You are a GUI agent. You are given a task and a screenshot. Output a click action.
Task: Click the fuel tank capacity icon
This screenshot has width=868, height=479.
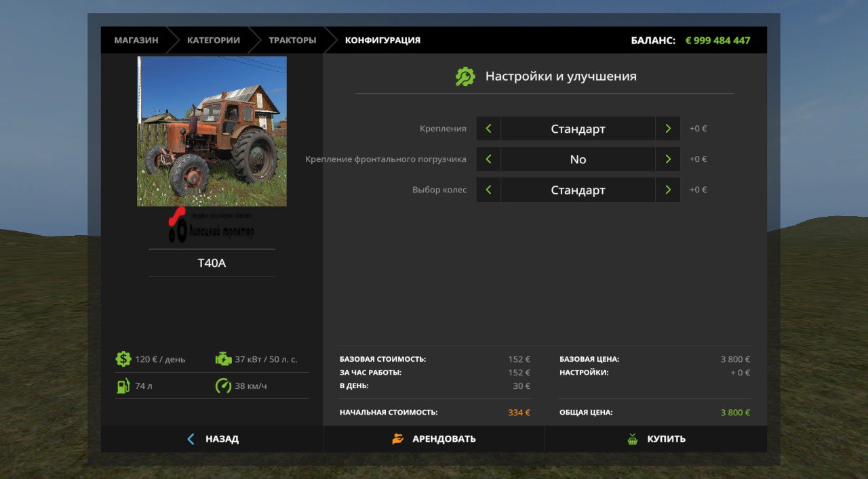tap(123, 386)
